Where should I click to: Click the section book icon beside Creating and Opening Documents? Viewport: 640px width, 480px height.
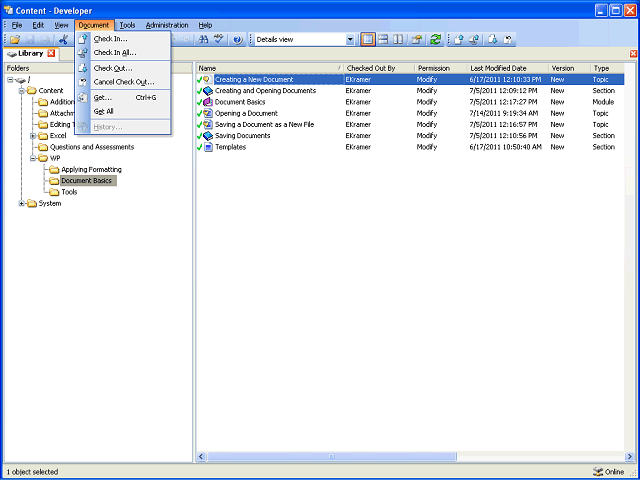point(208,91)
